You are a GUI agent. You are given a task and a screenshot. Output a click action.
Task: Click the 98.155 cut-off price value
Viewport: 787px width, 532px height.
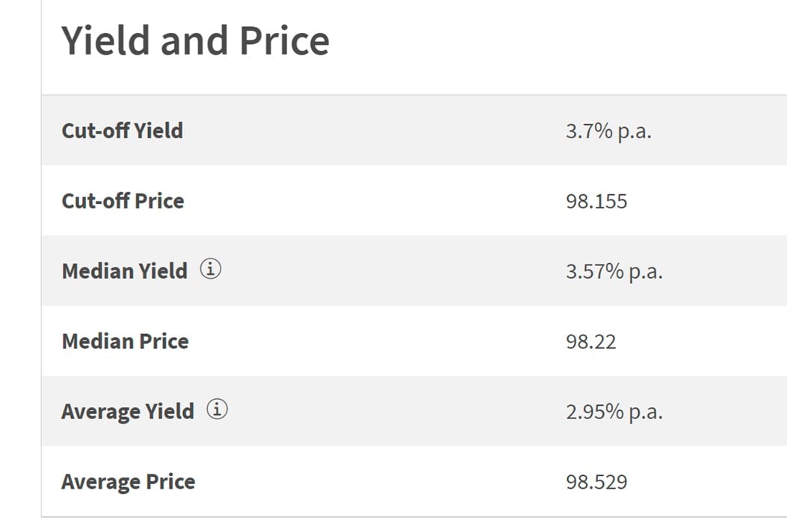pos(596,201)
